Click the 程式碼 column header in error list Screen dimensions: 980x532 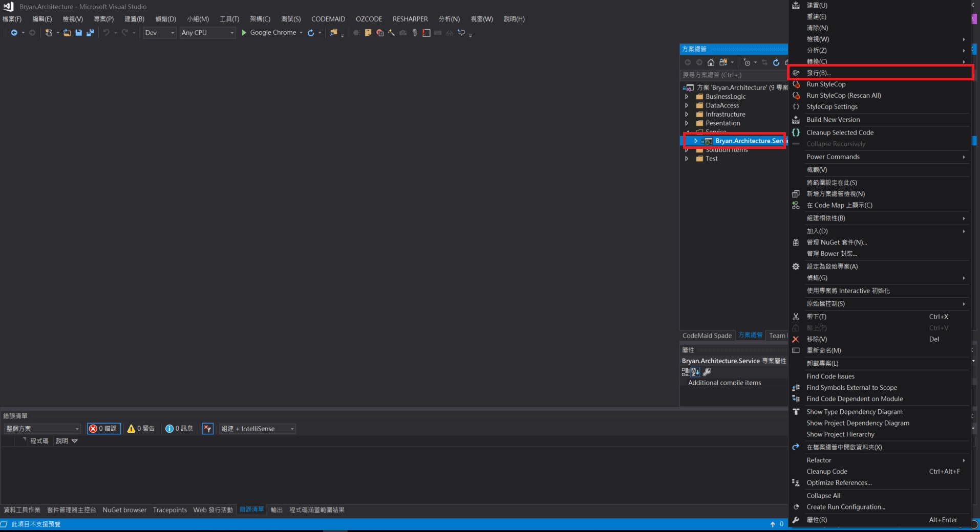click(39, 441)
